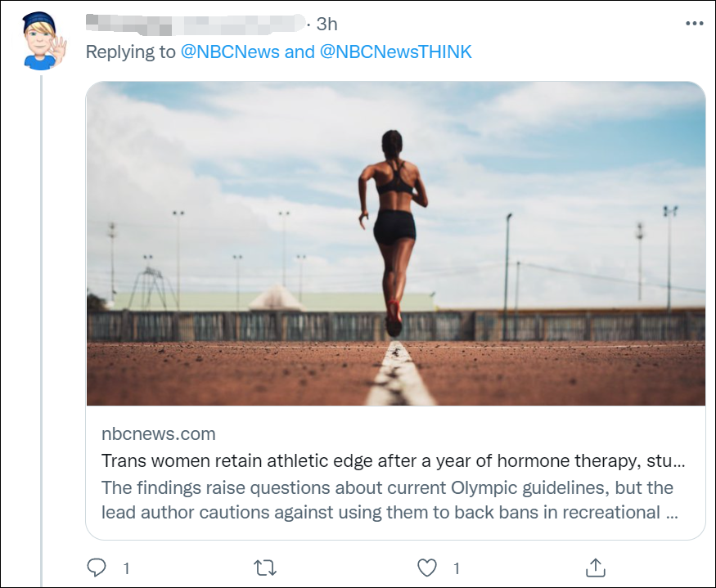
Task: Click the reply count number
Action: (x=127, y=568)
